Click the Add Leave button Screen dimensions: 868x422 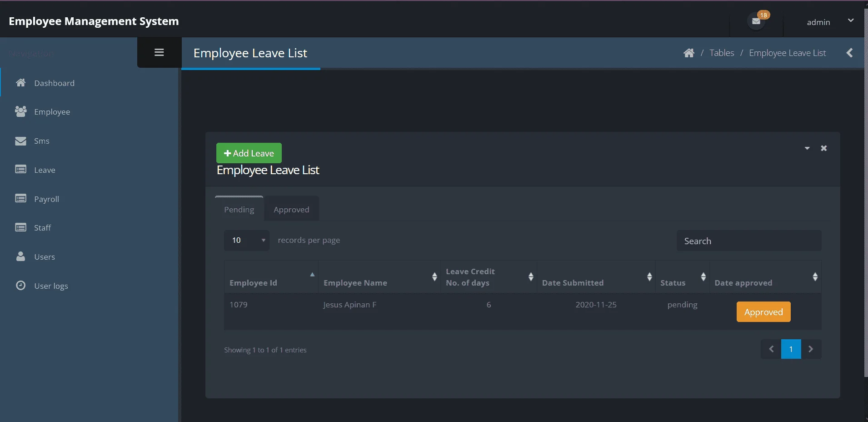(249, 153)
